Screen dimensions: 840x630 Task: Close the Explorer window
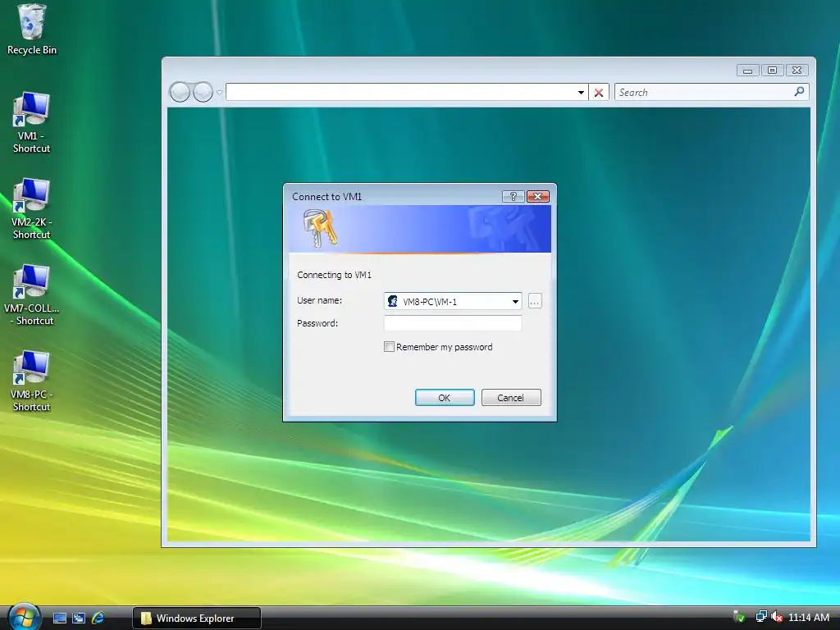pyautogui.click(x=797, y=71)
